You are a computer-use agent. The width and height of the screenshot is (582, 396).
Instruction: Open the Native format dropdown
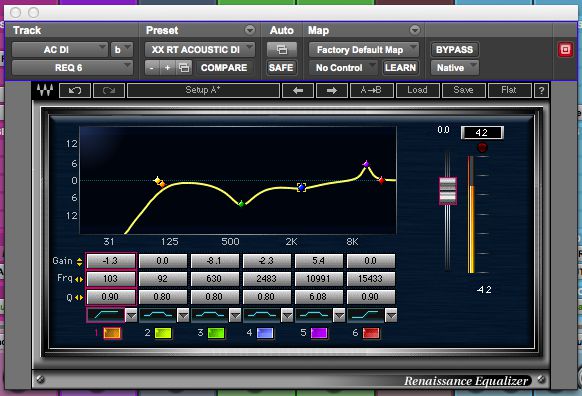point(455,68)
